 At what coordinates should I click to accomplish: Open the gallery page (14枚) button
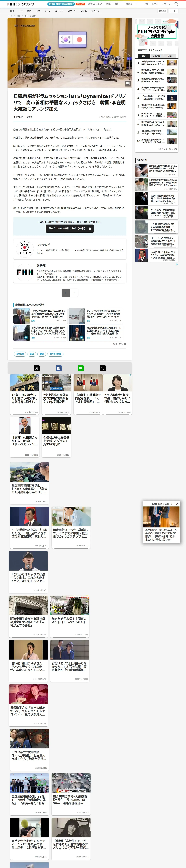coord(70,228)
